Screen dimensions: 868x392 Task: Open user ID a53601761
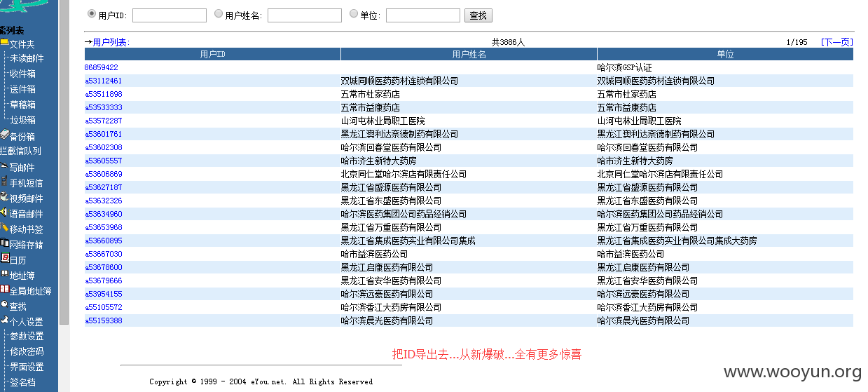[x=104, y=134]
